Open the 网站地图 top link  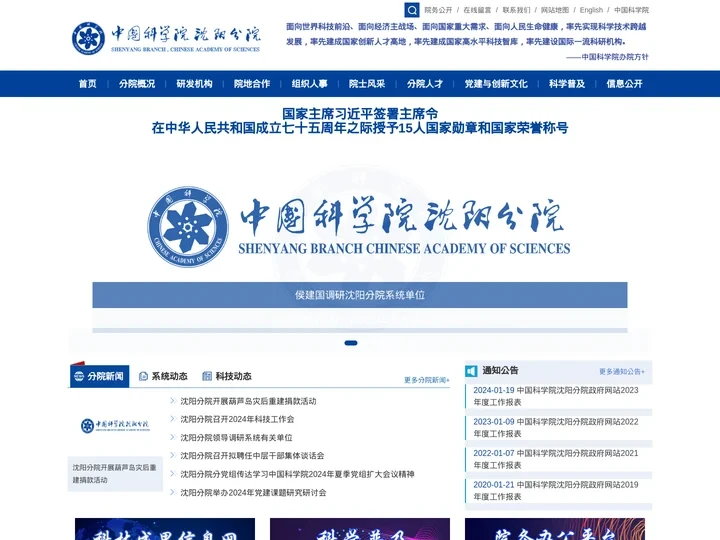[x=555, y=10]
